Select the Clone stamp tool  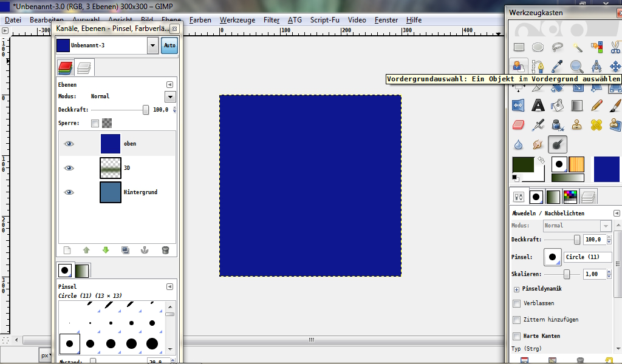coord(577,125)
